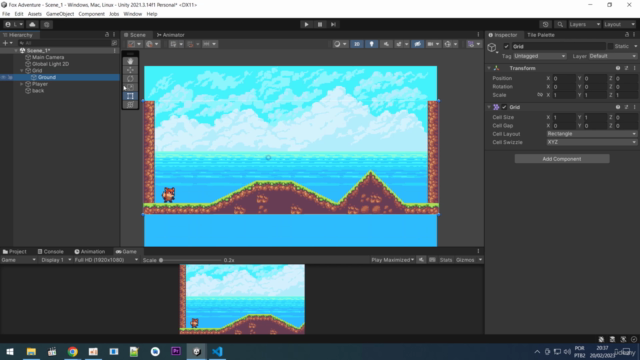This screenshot has width=640, height=360.
Task: Toggle scene audio speaker icon
Action: pyautogui.click(x=386, y=44)
